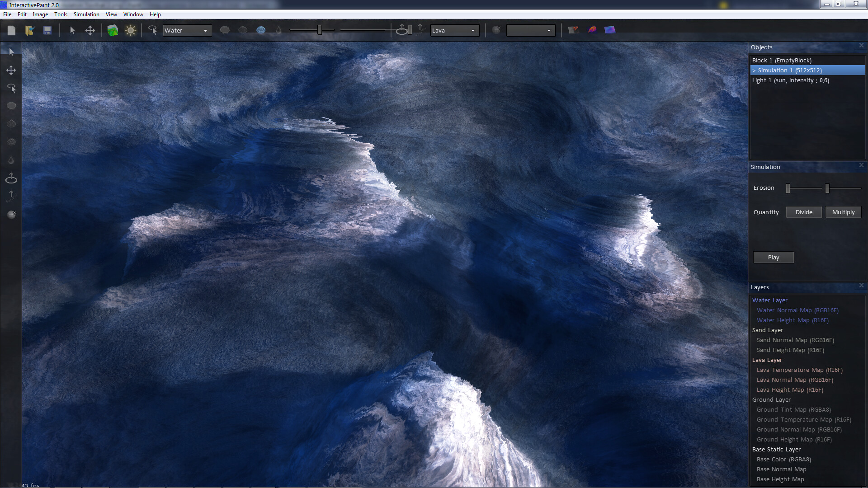Click the Save file icon
Image resolution: width=868 pixels, height=488 pixels.
47,30
